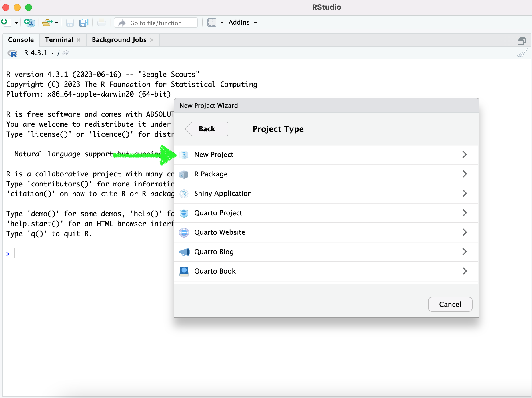Click the yellow minimize window button

(x=17, y=7)
